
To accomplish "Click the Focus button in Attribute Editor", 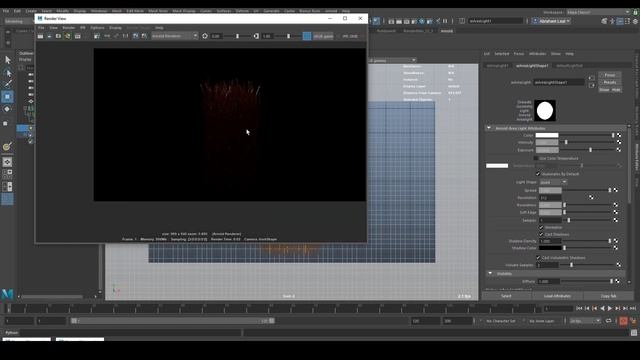I will click(610, 75).
